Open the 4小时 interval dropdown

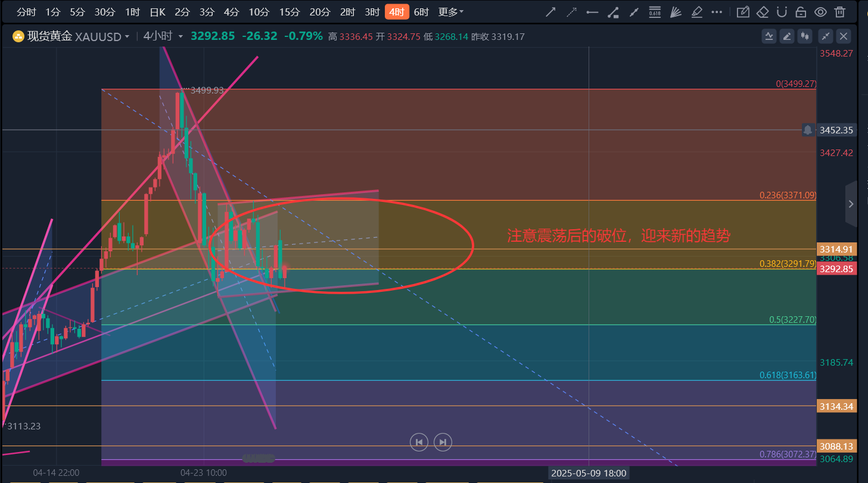tap(163, 36)
